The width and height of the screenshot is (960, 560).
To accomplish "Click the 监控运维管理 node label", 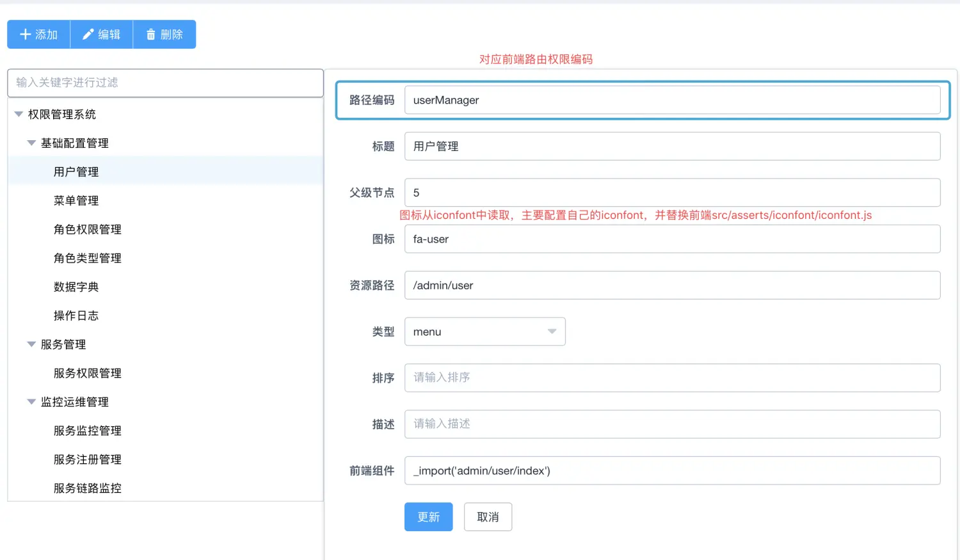I will click(x=75, y=402).
